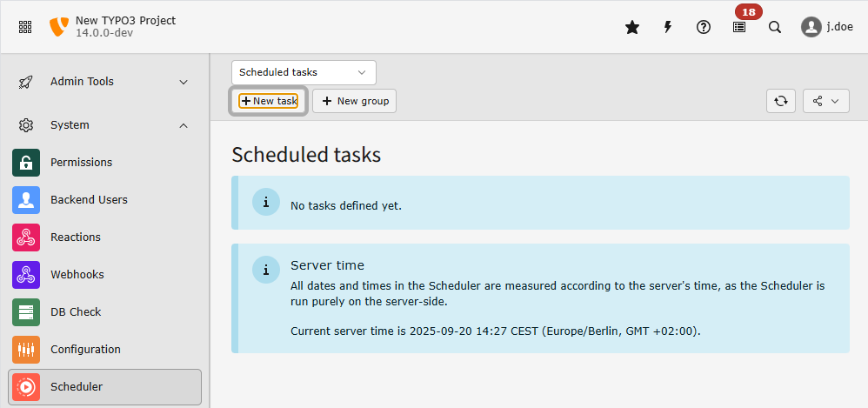Expand the Admin Tools section

pyautogui.click(x=104, y=82)
